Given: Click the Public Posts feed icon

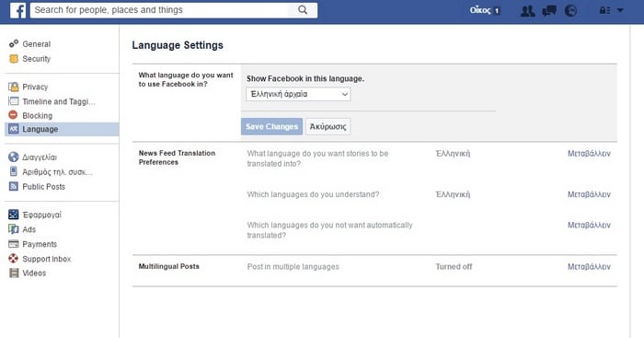Looking at the screenshot, I should 14,187.
